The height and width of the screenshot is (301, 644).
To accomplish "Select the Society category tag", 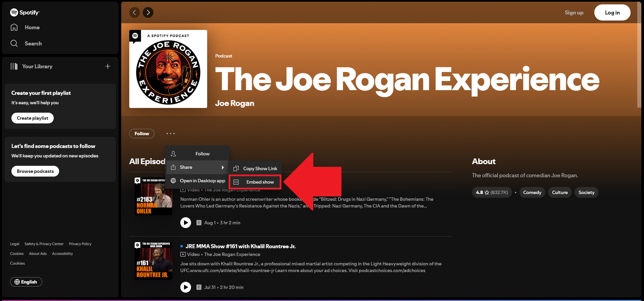I will tap(586, 192).
